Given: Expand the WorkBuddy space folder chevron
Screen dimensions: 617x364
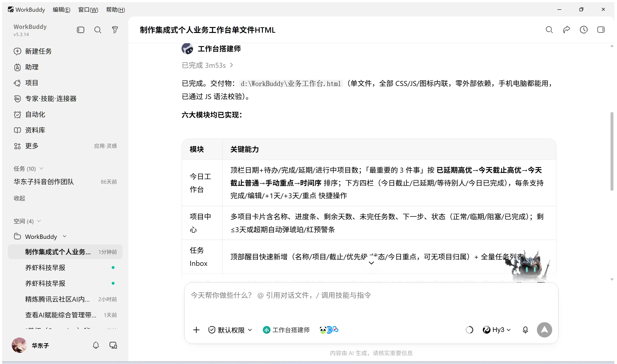Looking at the screenshot, I should point(65,236).
